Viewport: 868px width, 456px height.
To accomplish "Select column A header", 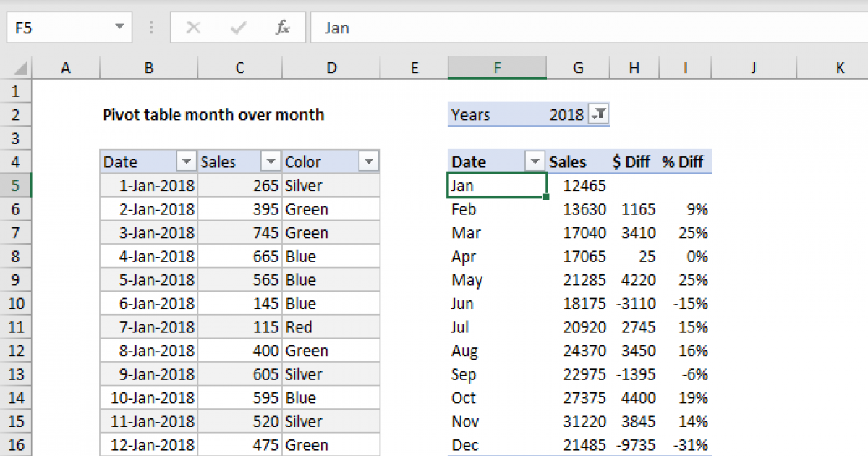I will tap(67, 68).
